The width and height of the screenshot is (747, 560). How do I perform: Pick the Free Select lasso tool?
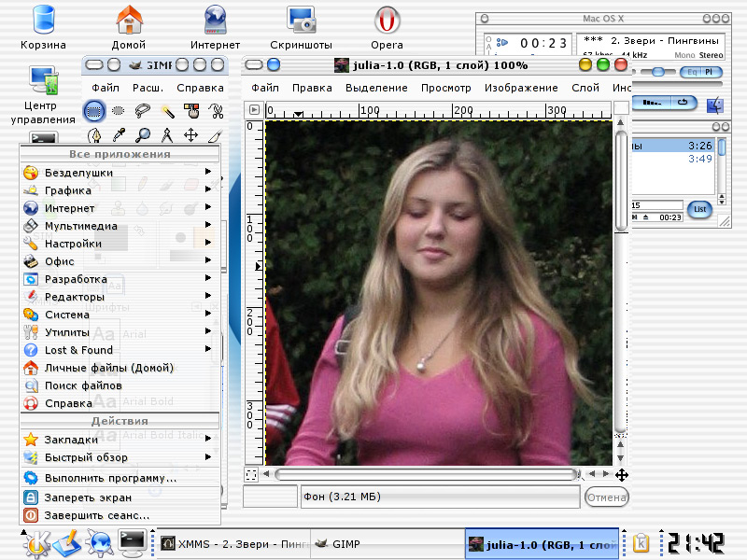(x=143, y=111)
